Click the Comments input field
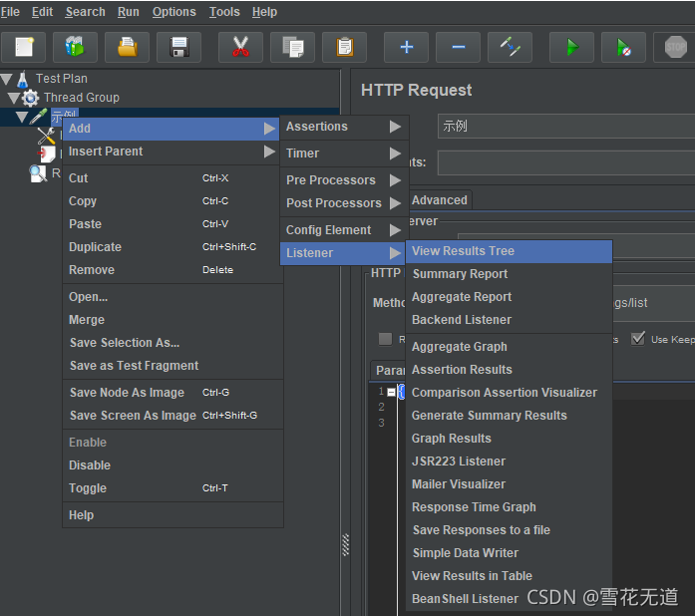 tap(566, 162)
